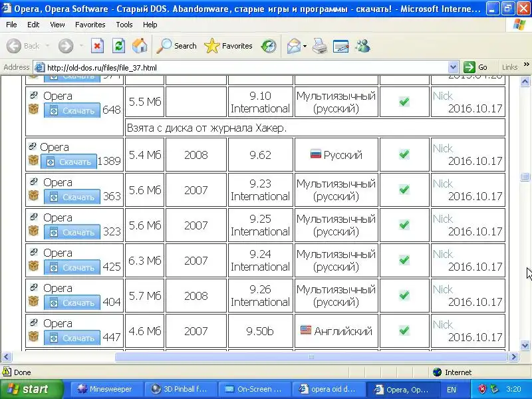Switch to On-Screen Keyboard taskbar window
Image resolution: width=532 pixels, height=399 pixels.
255,389
